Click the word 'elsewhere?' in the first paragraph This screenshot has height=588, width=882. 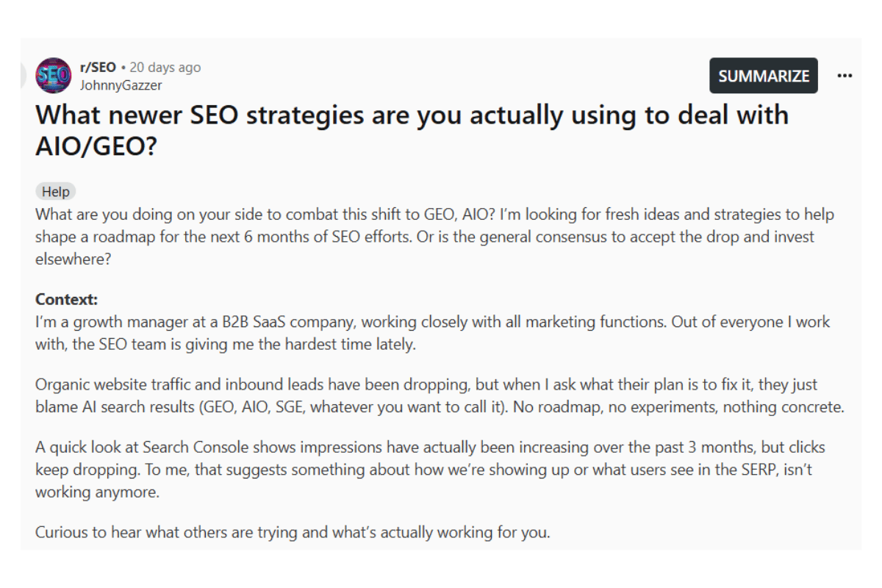69,259
